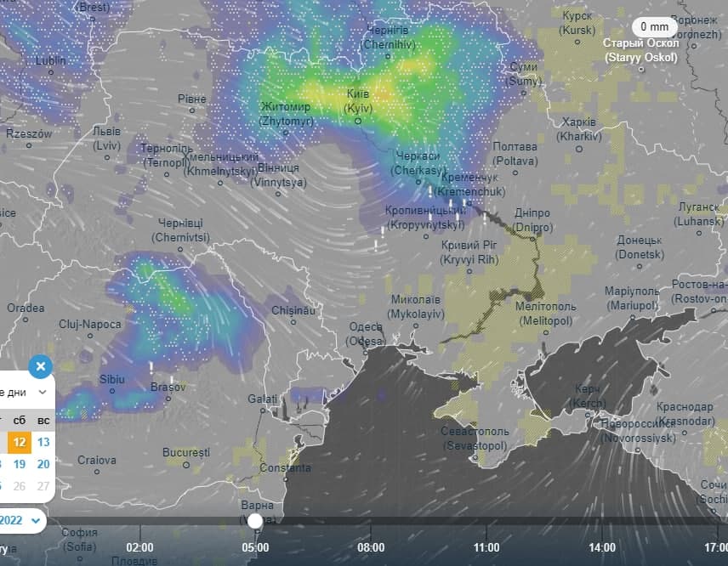Viewport: 728px width, 566px height.
Task: Select the highlighted date 12 in calendar
Action: pyautogui.click(x=20, y=442)
